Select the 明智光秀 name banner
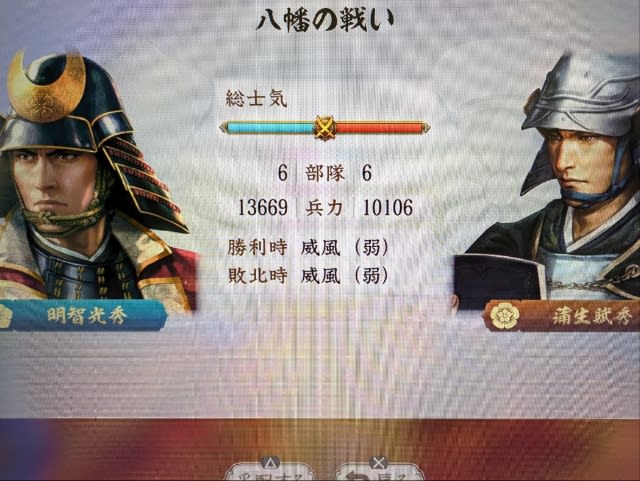 [x=83, y=315]
